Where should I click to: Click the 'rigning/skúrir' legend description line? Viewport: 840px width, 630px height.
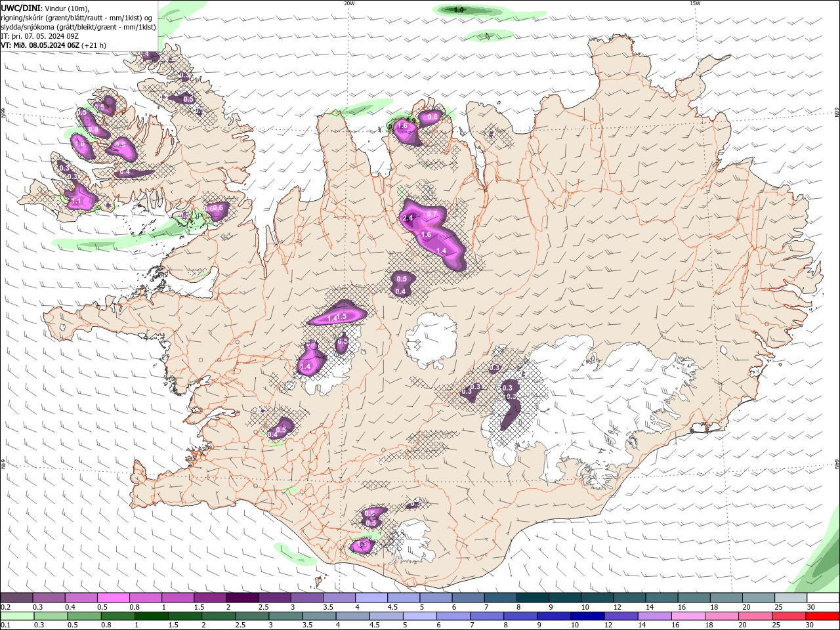pos(77,18)
